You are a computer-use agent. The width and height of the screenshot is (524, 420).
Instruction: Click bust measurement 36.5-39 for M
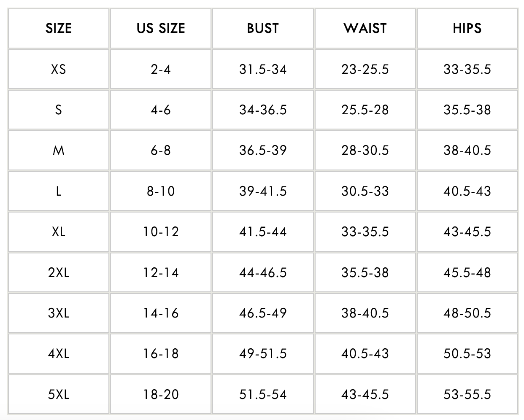tap(263, 151)
